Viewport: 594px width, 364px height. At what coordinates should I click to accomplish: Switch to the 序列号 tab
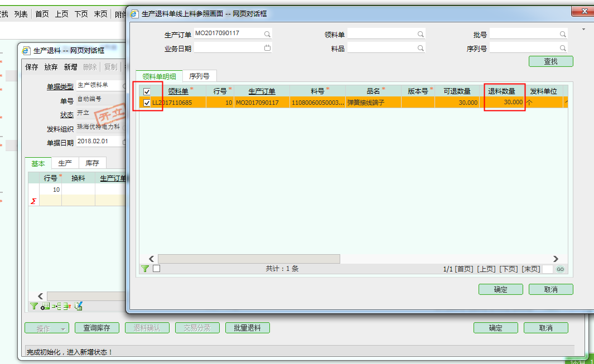coord(199,76)
